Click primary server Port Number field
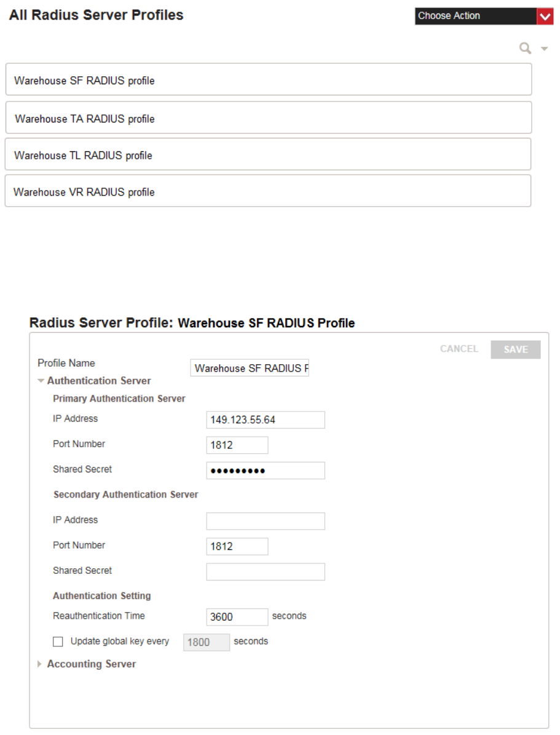Screen dimensions: 560x735 tap(237, 445)
